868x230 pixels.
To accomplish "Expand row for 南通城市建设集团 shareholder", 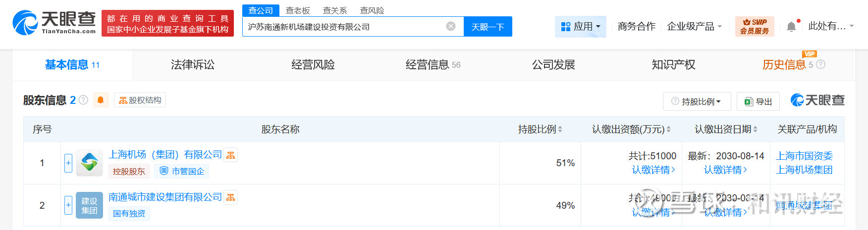I will point(68,205).
